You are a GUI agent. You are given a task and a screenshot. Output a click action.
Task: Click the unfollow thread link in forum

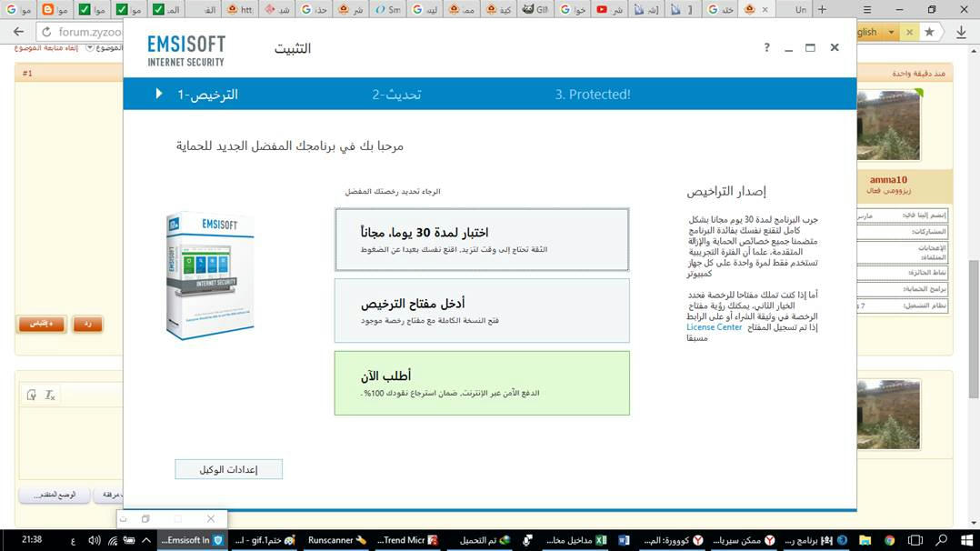point(45,47)
